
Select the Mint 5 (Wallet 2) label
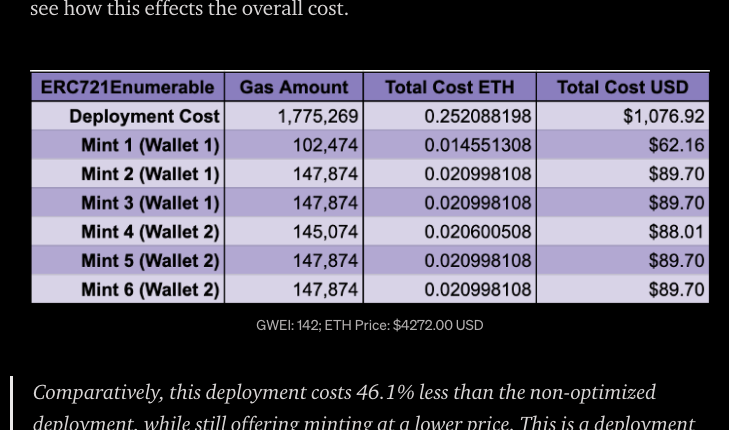(150, 261)
